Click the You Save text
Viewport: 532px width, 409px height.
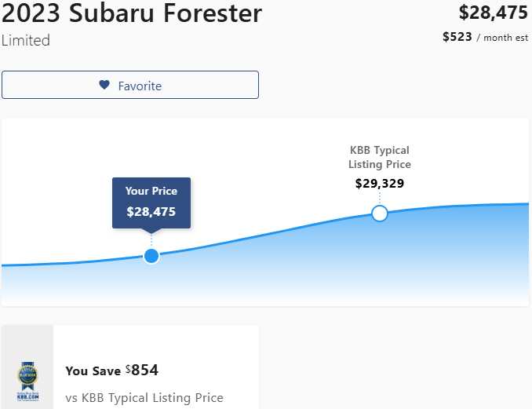(x=93, y=371)
